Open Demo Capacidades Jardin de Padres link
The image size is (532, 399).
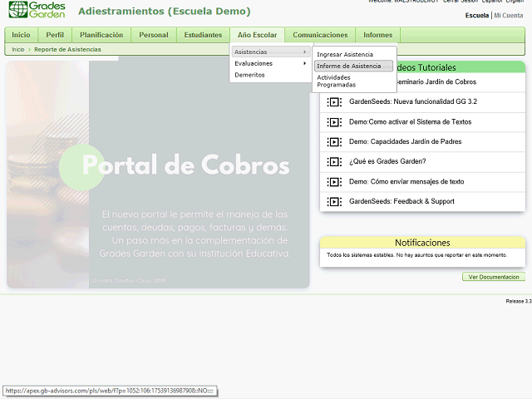(405, 141)
